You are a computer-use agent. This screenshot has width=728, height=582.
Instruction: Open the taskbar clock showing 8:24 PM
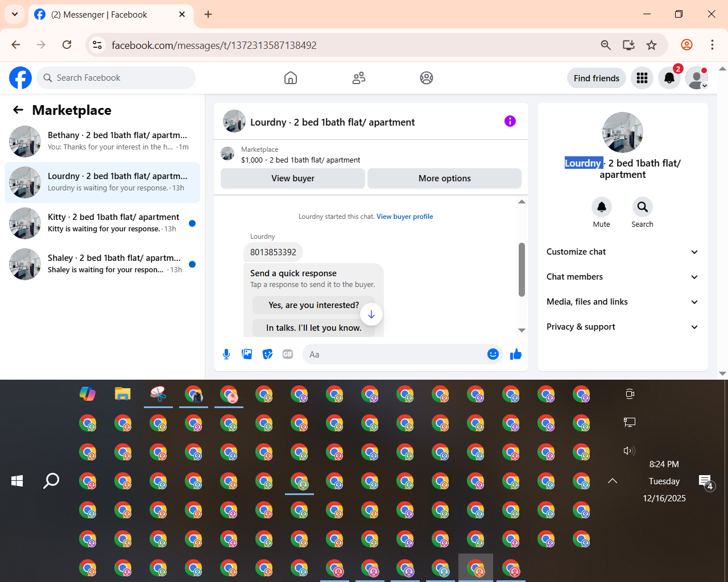[664, 481]
